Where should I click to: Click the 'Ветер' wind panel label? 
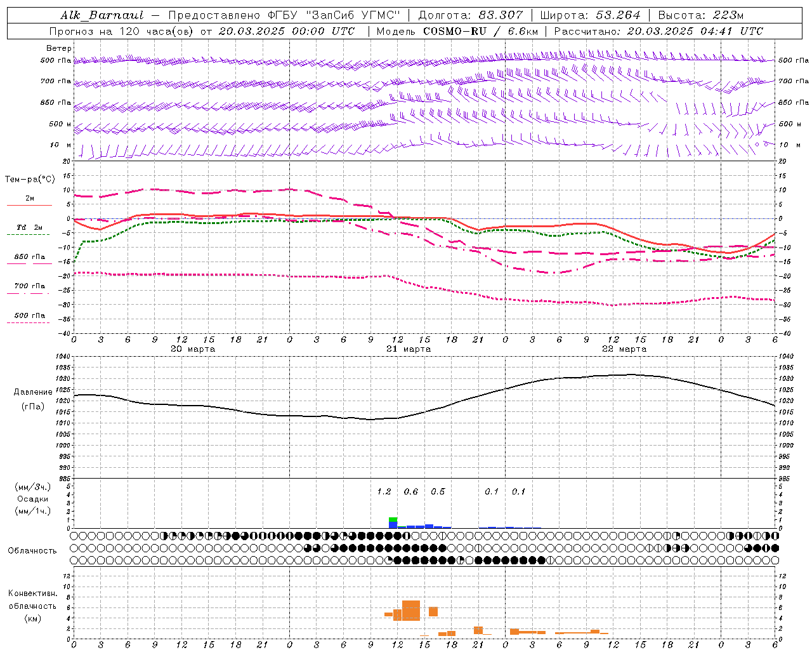pos(59,48)
